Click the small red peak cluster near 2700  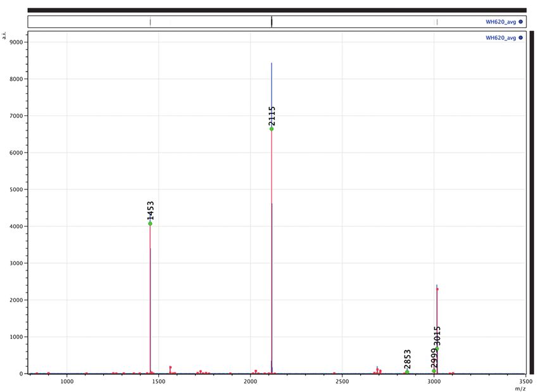(378, 370)
